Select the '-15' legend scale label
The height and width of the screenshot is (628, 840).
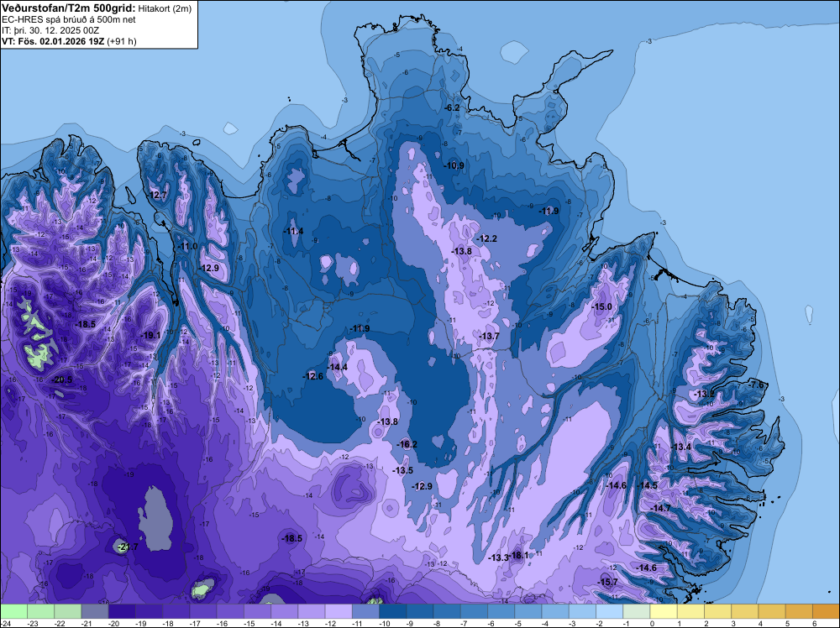[x=249, y=623]
